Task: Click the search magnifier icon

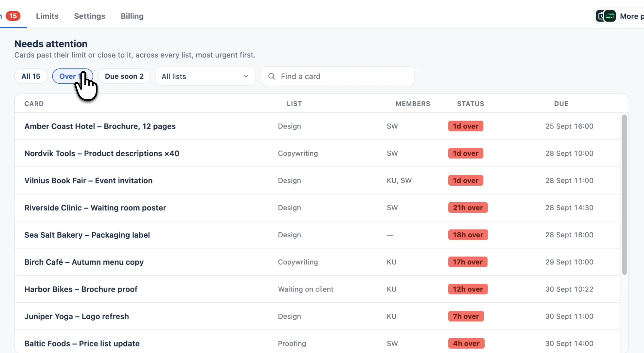Action: [271, 76]
